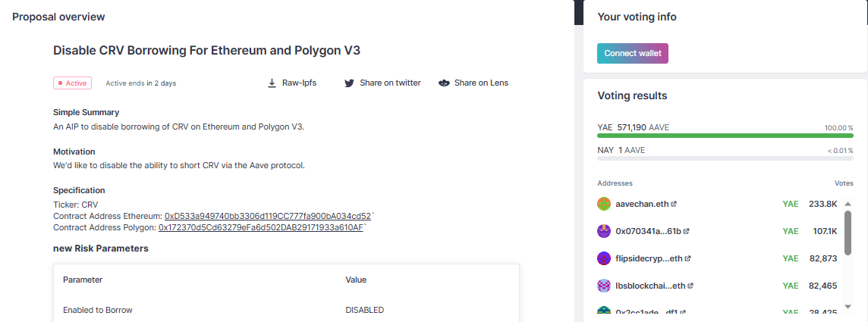Click the YAE green progress bar
The width and height of the screenshot is (868, 322).
[725, 136]
